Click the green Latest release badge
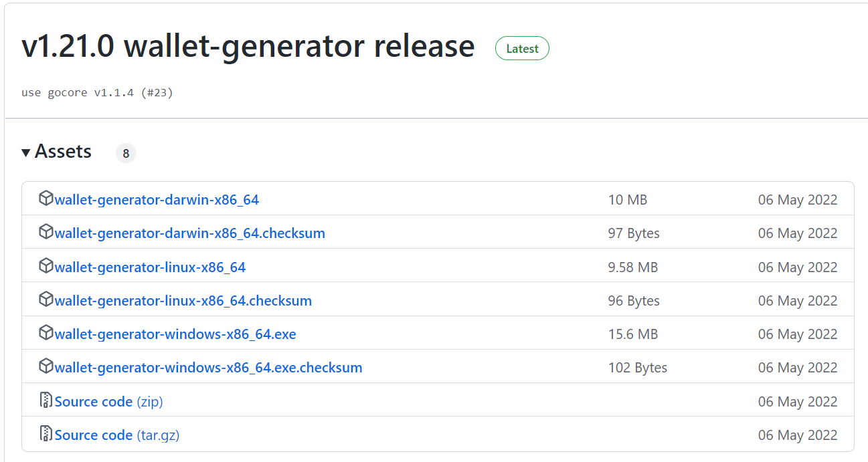The image size is (868, 462). point(522,49)
